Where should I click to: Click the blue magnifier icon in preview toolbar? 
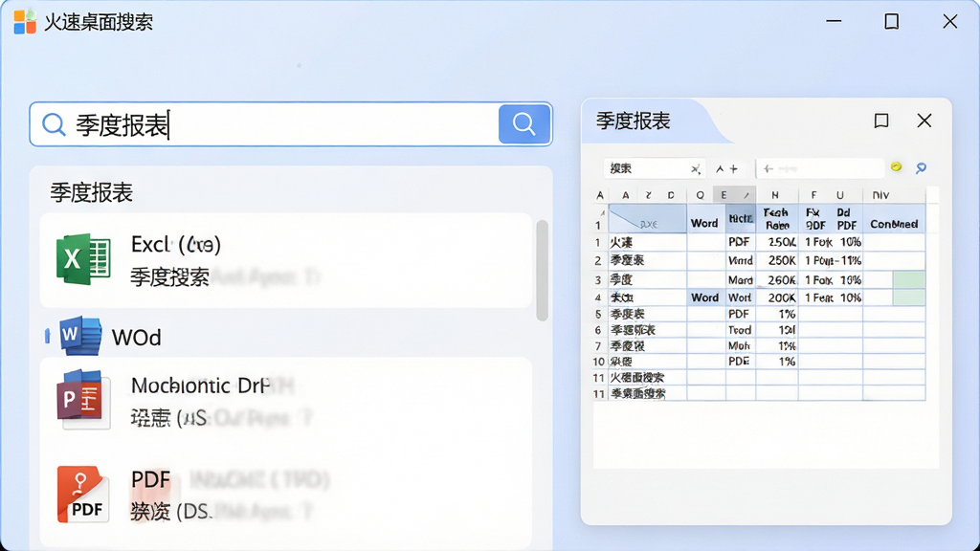coord(922,168)
